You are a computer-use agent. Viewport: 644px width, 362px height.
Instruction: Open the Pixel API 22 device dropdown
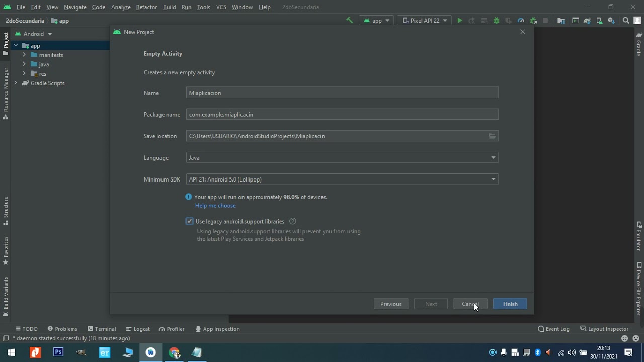point(425,21)
